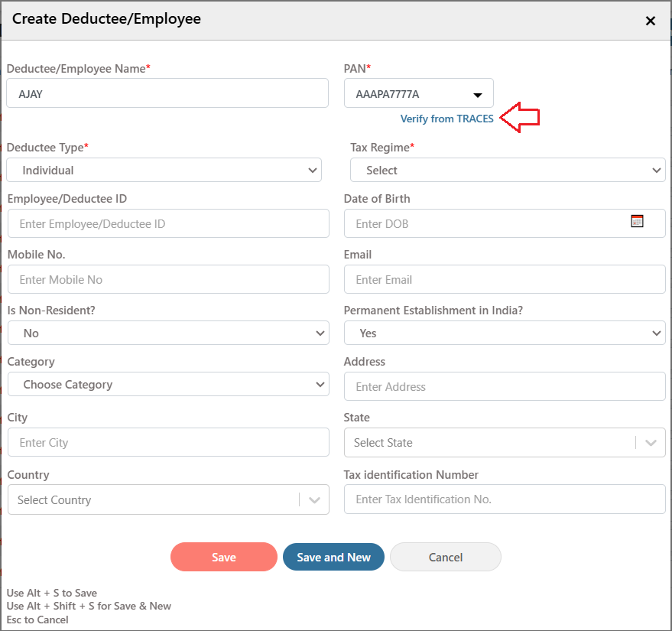Open Permanent Establishment in India dropdown
Screen dimensions: 672x631
[x=505, y=333]
